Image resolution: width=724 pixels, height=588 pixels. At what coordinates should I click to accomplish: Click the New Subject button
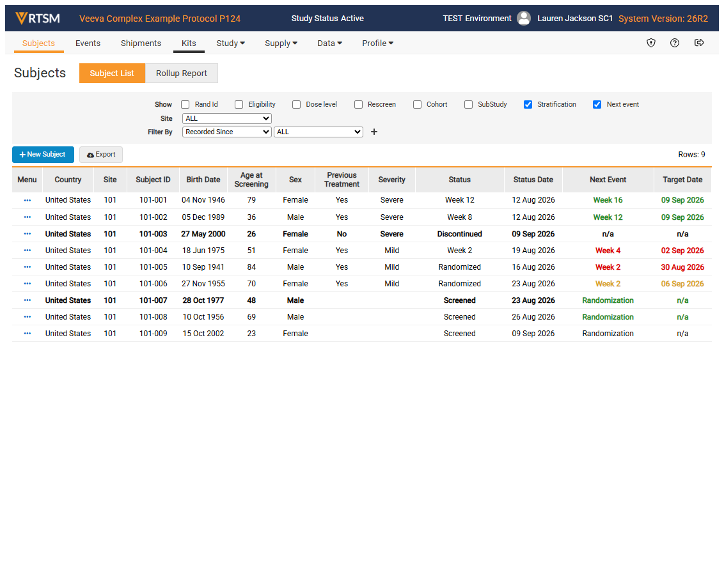tap(43, 155)
